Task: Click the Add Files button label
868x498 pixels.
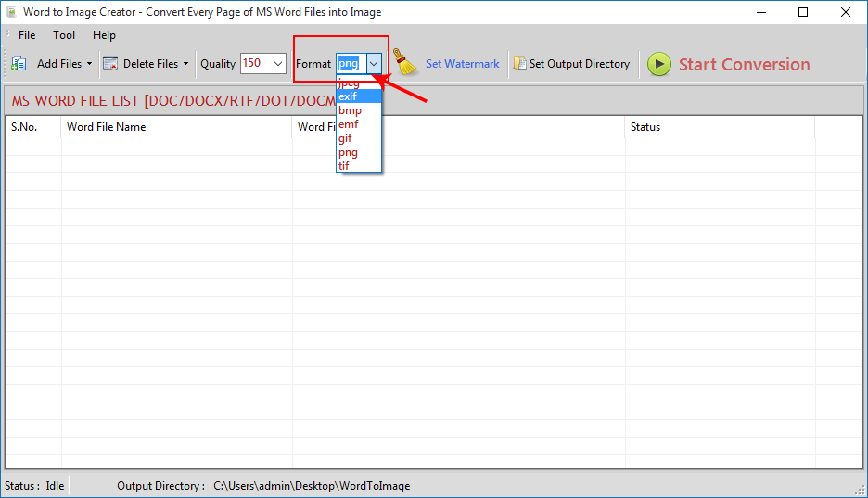Action: tap(59, 64)
